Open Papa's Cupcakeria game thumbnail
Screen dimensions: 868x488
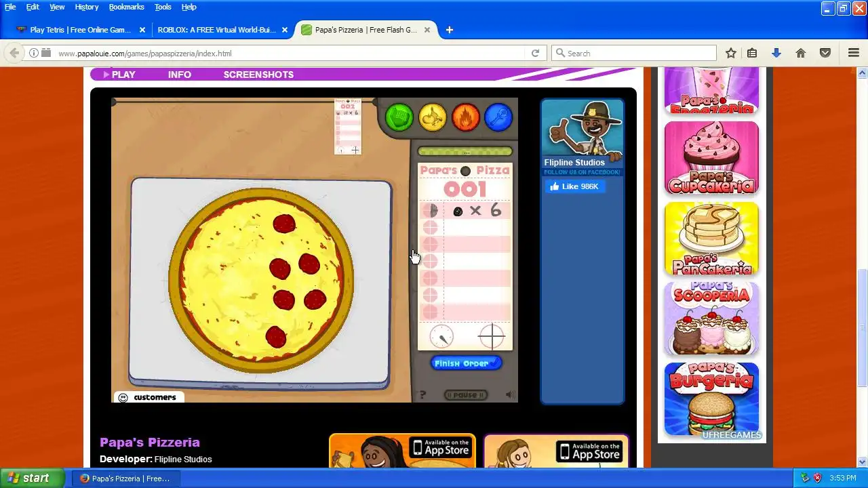coord(711,158)
